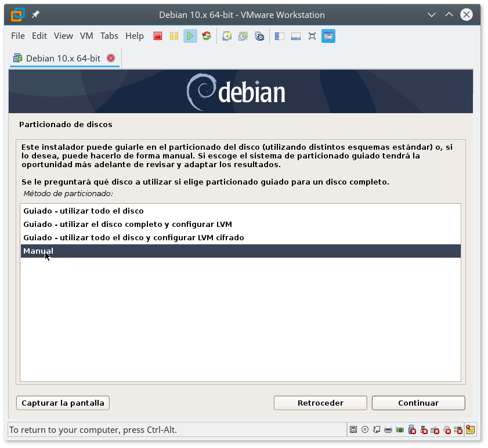Open the VM menu
This screenshot has width=488, height=448.
[86, 36]
